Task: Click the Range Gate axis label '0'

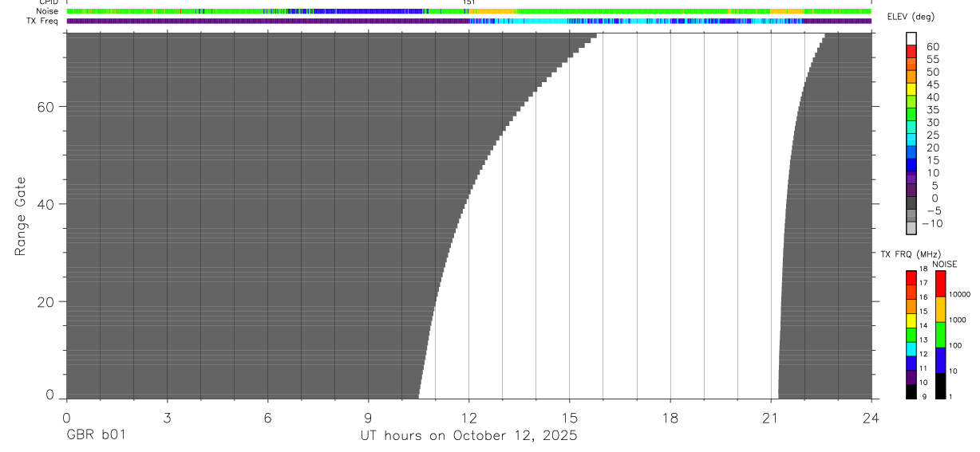Action: pyautogui.click(x=49, y=395)
